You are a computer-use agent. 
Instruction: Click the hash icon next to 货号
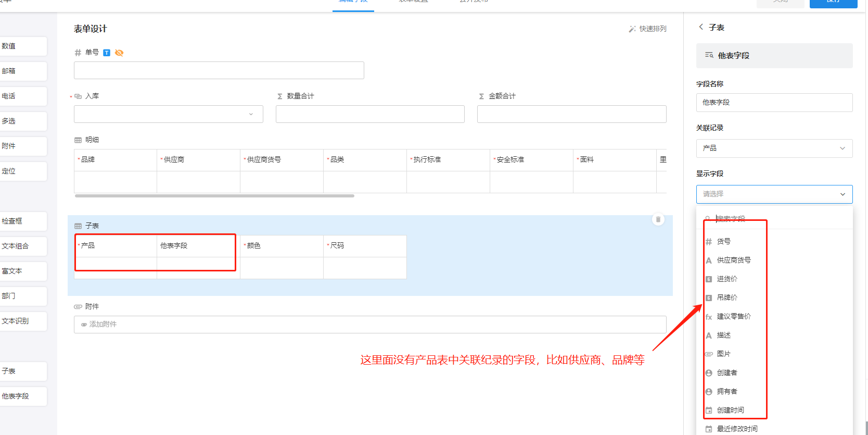coord(708,242)
